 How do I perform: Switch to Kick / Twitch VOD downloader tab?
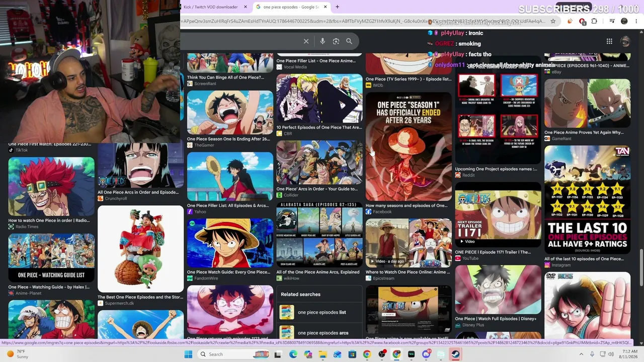point(211,7)
